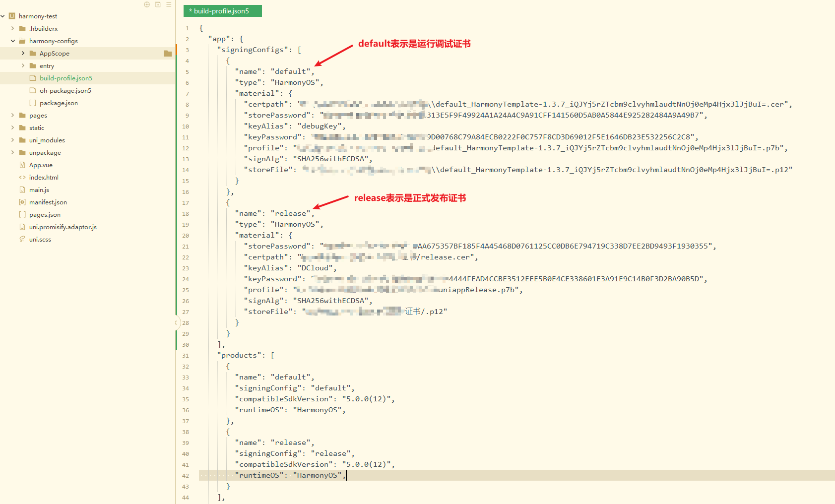Click the release.cer text on line 22
The image size is (835, 504).
[x=445, y=257]
